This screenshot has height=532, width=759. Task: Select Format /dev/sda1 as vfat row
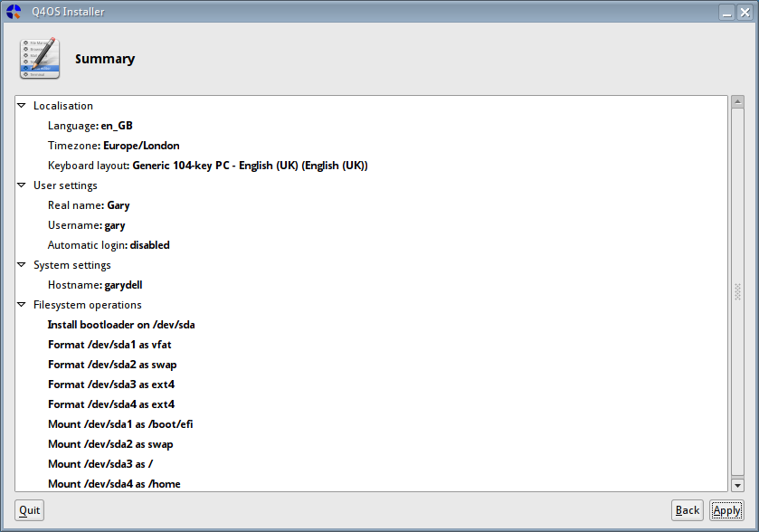tap(109, 345)
